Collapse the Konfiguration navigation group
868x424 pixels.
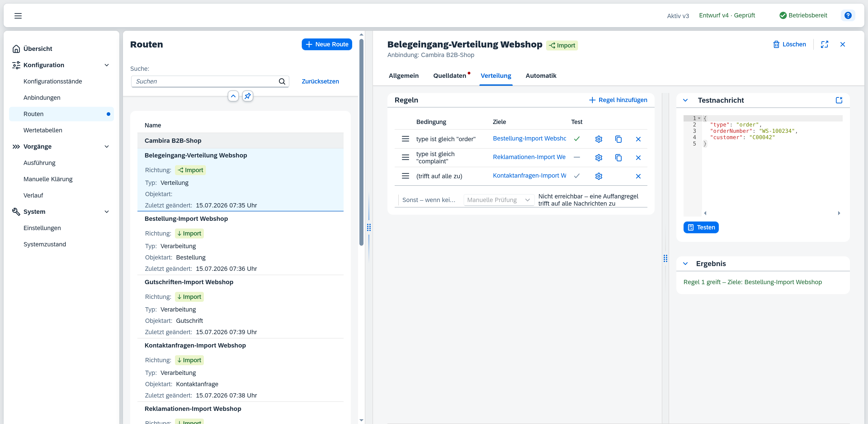pyautogui.click(x=107, y=65)
